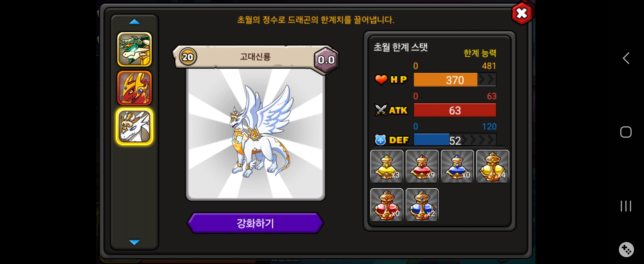This screenshot has height=264, width=644.
Task: Select the large red essence potion x0
Action: click(386, 205)
